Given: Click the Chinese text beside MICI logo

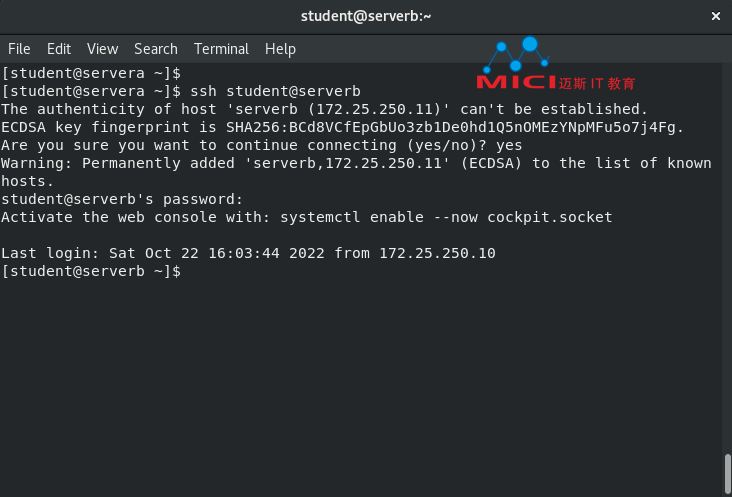Looking at the screenshot, I should (597, 84).
